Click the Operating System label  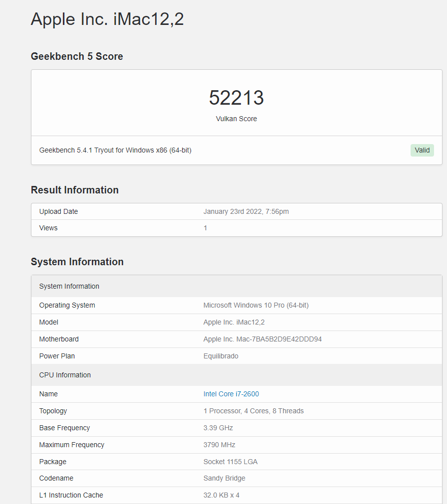[67, 305]
